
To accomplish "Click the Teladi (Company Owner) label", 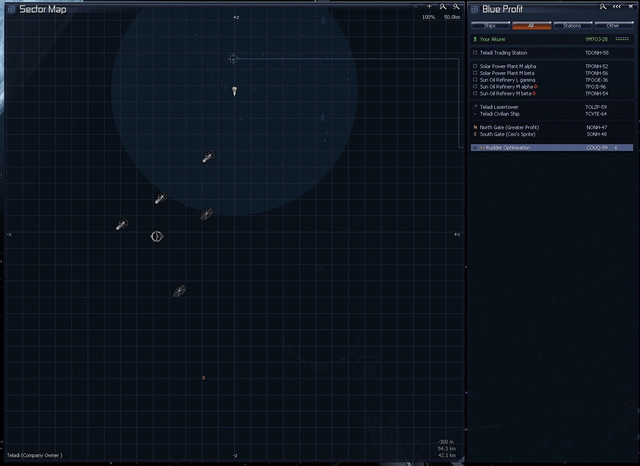I will (35, 455).
